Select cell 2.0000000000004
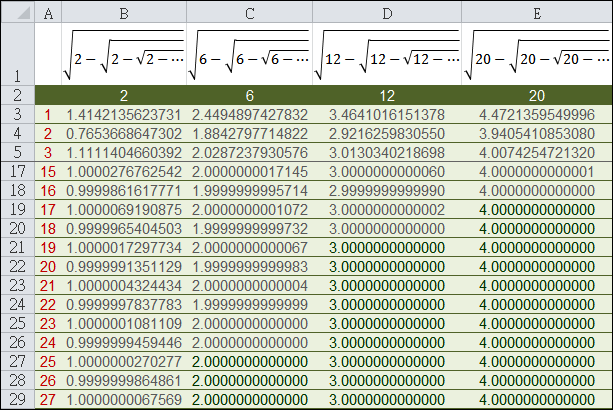 click(x=249, y=286)
